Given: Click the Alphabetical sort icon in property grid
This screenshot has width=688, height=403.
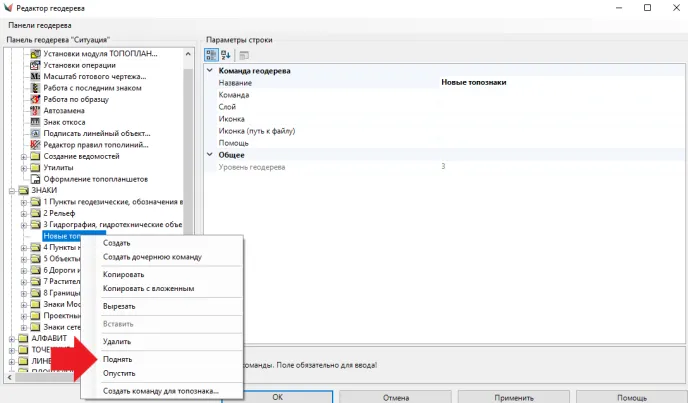Looking at the screenshot, I should click(226, 54).
